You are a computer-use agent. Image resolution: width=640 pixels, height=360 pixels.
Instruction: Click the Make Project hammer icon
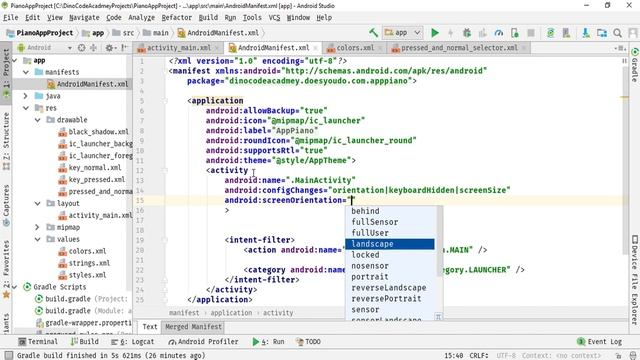pos(373,33)
